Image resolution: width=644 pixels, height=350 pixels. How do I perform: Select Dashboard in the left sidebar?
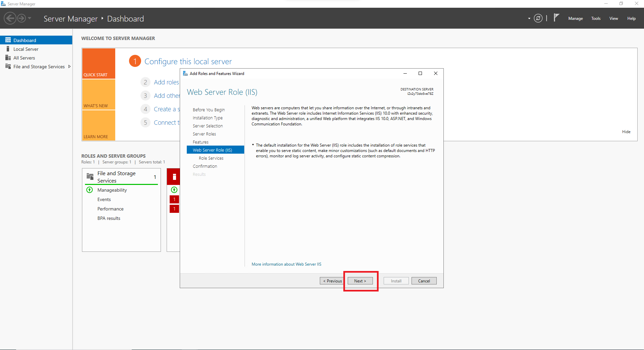[x=36, y=40]
